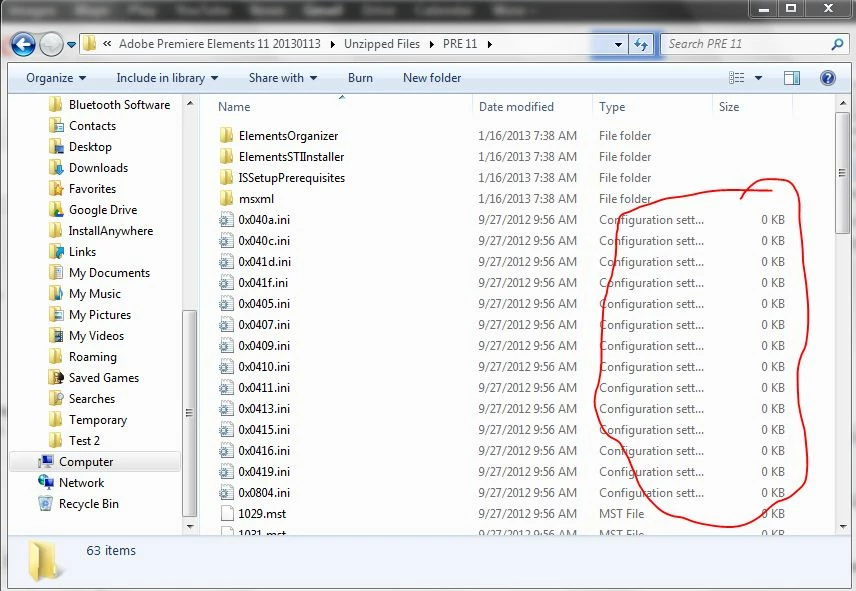Click the Searches folder icon

click(56, 399)
